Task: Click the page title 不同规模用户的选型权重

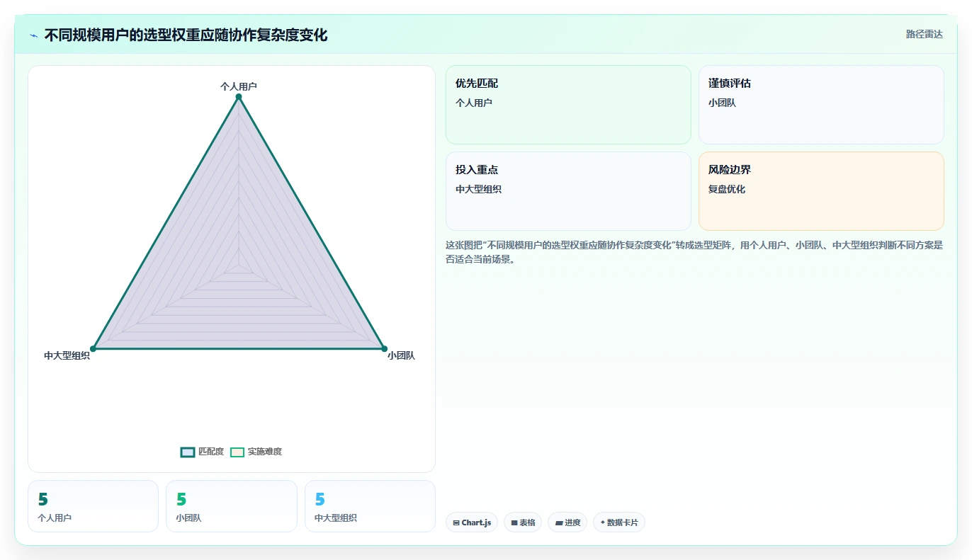Action: pyautogui.click(x=186, y=35)
